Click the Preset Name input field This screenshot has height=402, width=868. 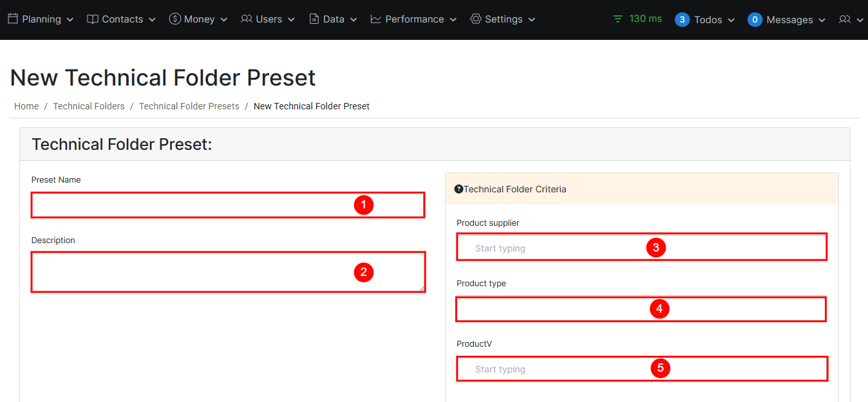pyautogui.click(x=193, y=205)
